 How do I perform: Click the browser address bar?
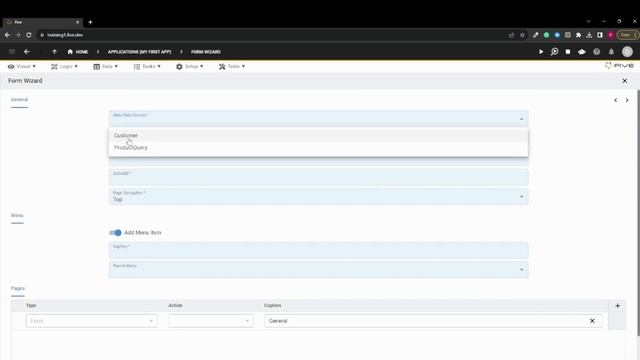(x=269, y=35)
